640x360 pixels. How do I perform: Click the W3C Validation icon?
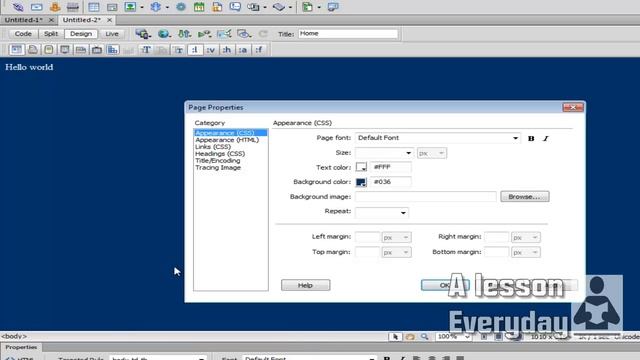204,34
